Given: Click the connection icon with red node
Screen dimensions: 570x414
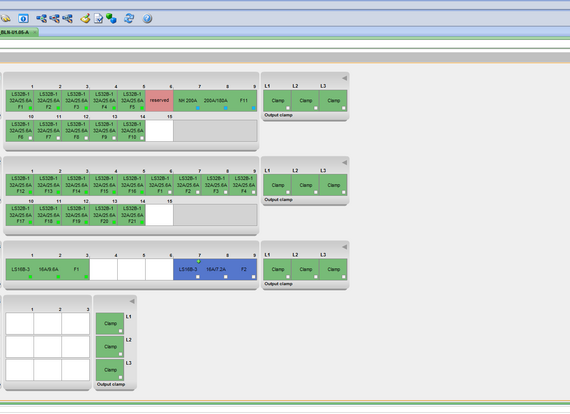Looking at the screenshot, I should pos(55,18).
